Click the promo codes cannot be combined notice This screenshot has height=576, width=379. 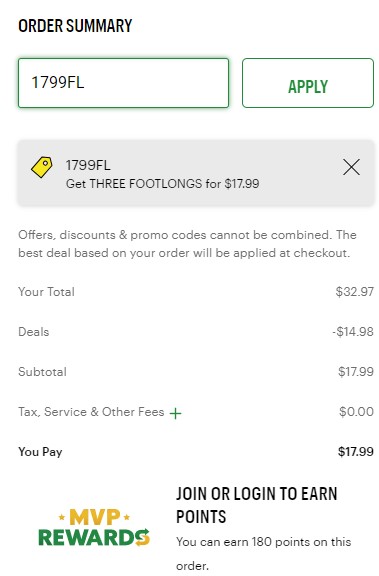187,244
